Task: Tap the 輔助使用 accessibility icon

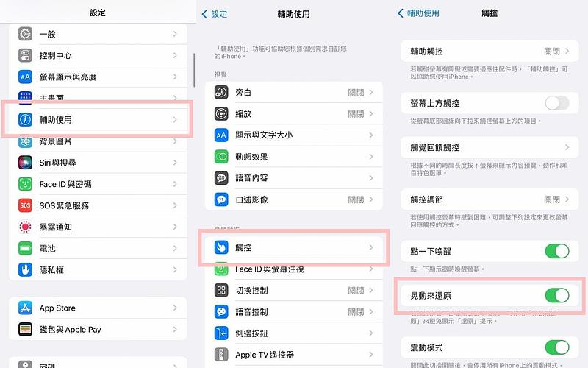Action: [26, 119]
